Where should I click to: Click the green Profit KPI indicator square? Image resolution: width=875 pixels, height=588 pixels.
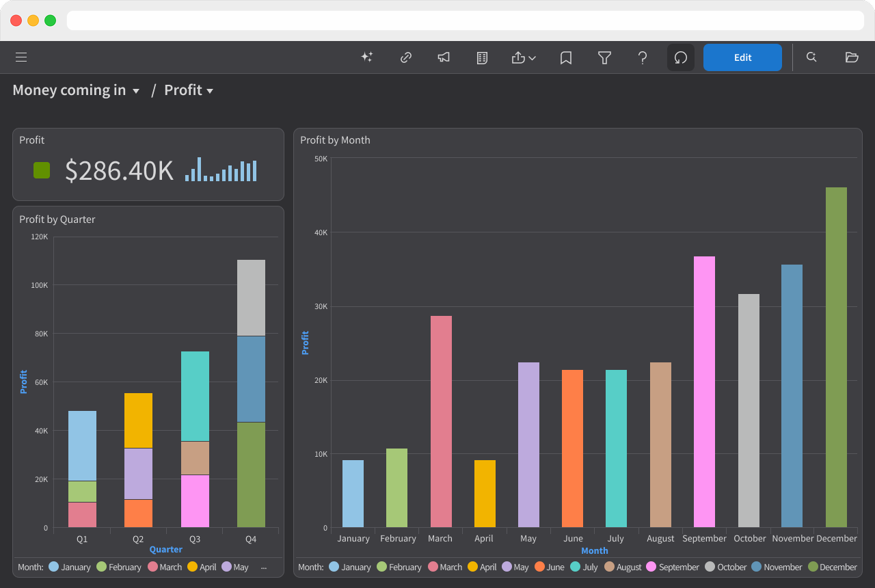coord(42,170)
